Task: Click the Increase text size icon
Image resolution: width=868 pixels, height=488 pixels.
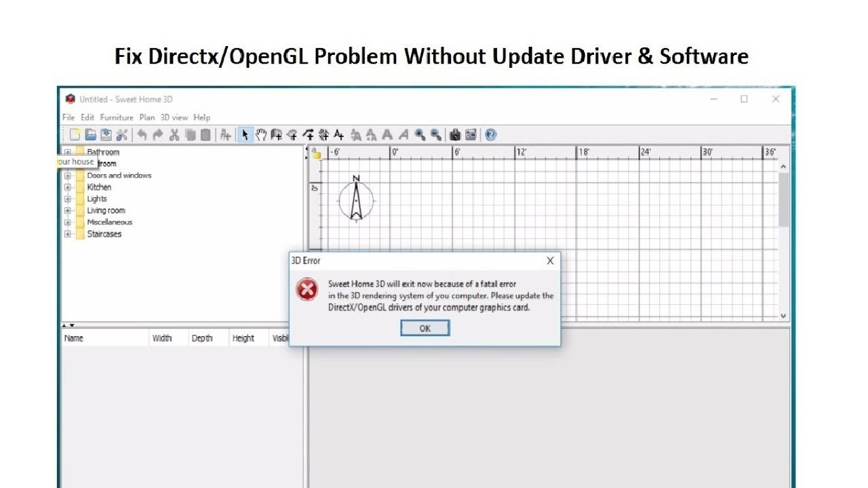Action: tap(355, 135)
